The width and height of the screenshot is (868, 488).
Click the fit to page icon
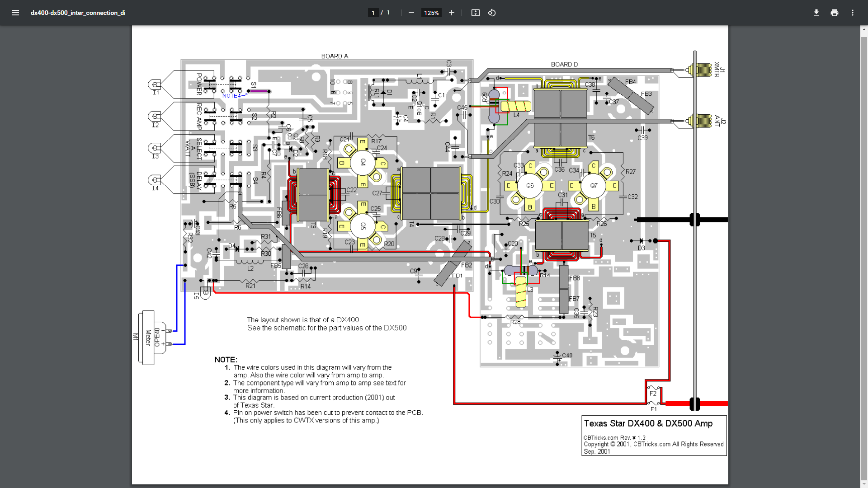tap(475, 13)
